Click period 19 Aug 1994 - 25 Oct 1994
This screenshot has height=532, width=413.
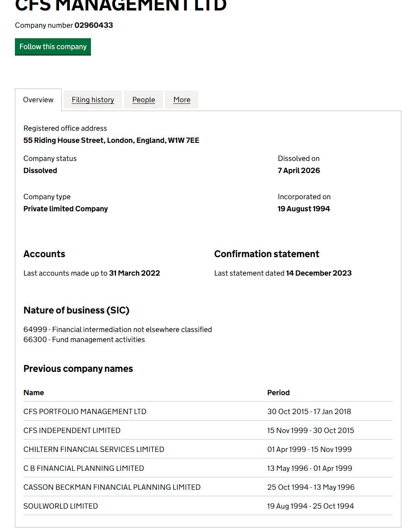click(310, 506)
